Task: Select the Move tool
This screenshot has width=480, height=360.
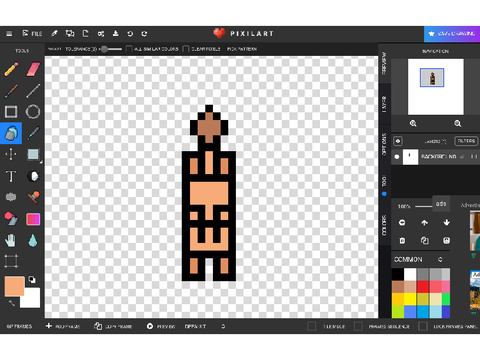Action: (x=11, y=155)
